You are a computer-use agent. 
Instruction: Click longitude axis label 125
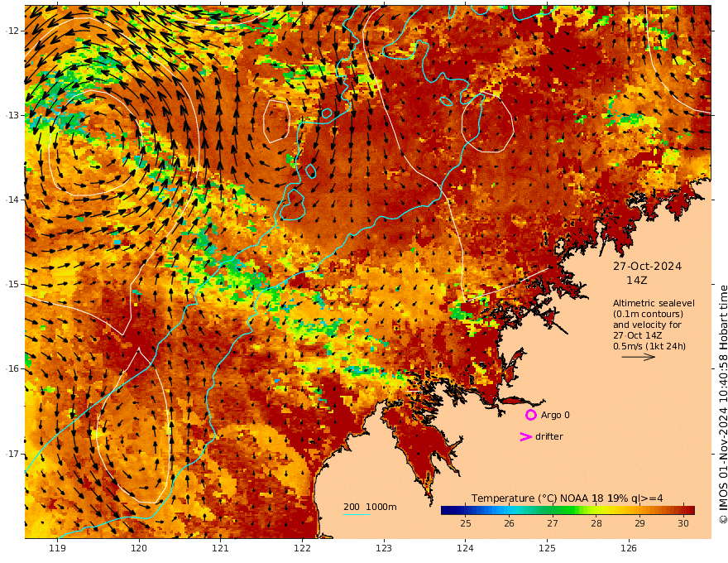pos(547,548)
